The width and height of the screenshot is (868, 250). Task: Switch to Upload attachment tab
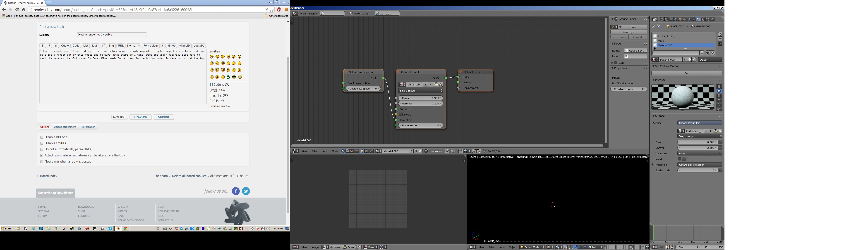65,127
